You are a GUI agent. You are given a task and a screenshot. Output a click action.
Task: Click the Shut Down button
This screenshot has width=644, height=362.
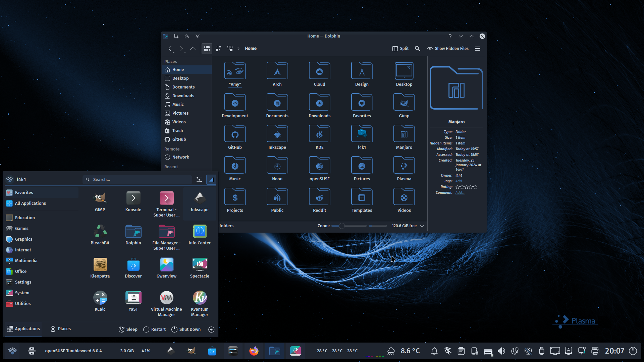[x=186, y=329]
